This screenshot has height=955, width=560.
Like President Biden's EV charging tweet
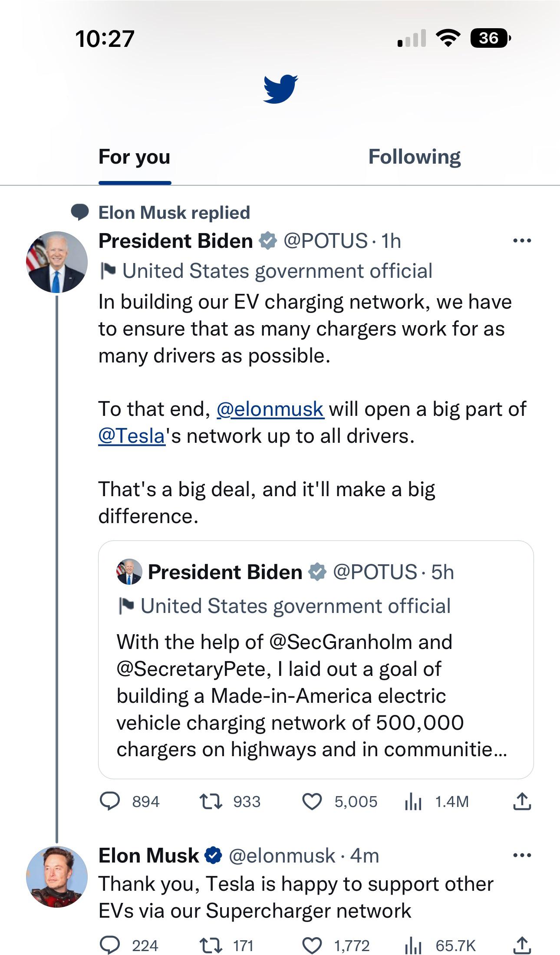(x=312, y=801)
